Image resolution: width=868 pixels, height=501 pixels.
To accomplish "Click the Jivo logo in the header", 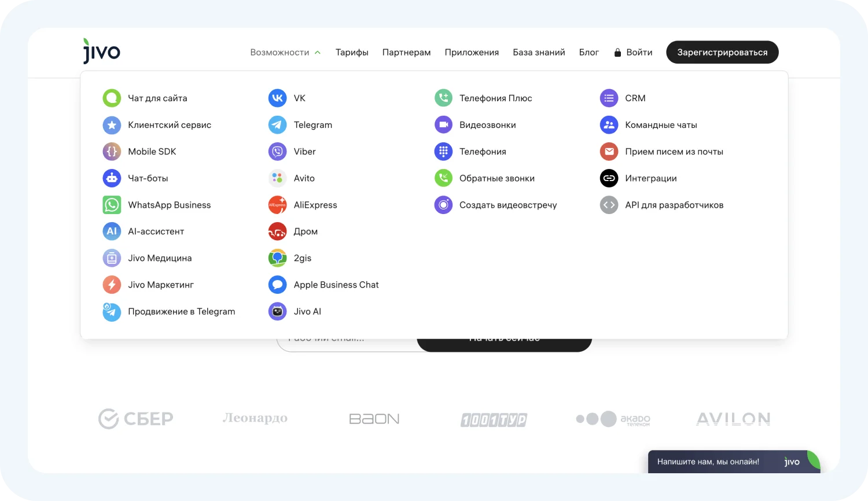I will pos(101,51).
